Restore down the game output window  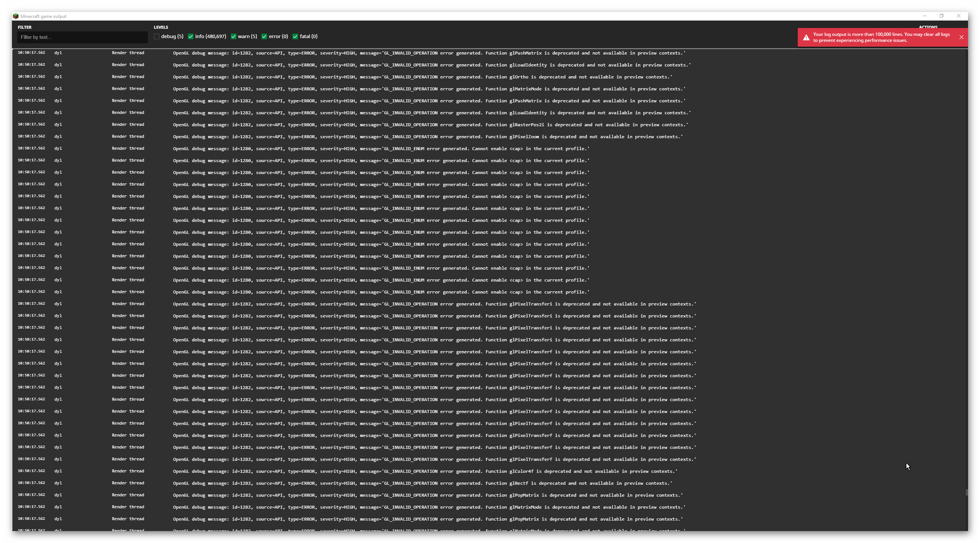[942, 16]
